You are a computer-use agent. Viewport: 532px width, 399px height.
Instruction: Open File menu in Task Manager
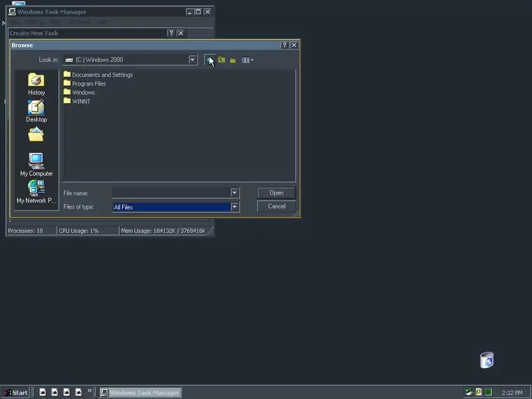(14, 22)
